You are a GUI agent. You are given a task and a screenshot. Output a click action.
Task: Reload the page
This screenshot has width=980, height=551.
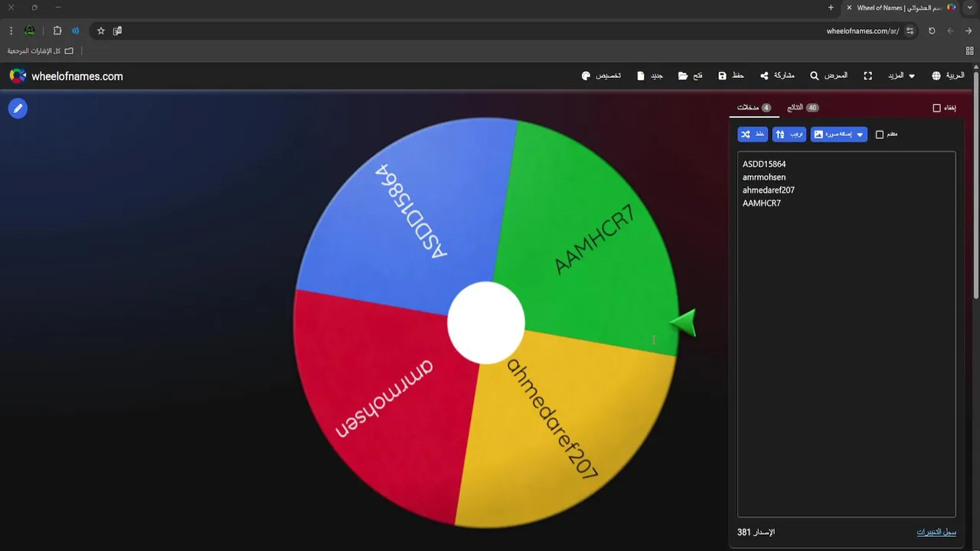[932, 31]
